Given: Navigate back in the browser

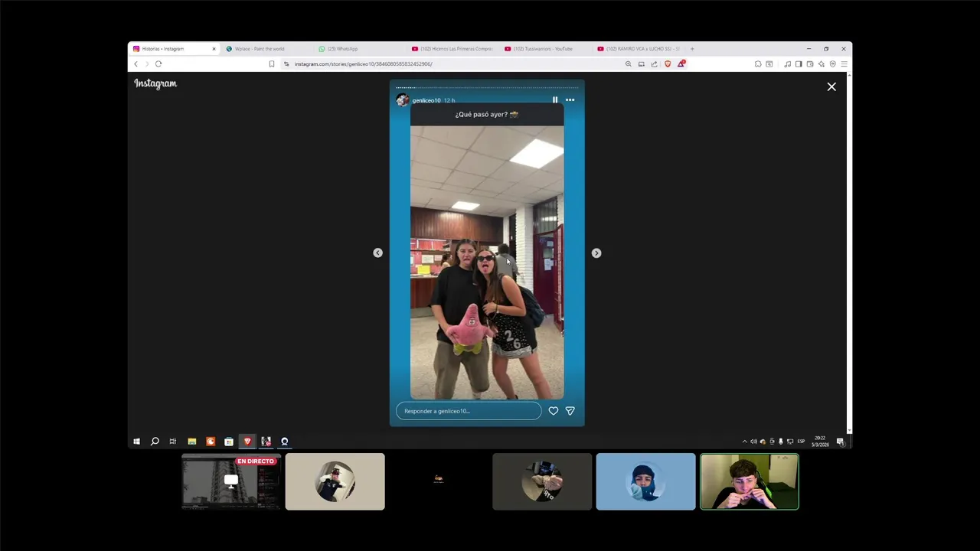Looking at the screenshot, I should (x=136, y=64).
